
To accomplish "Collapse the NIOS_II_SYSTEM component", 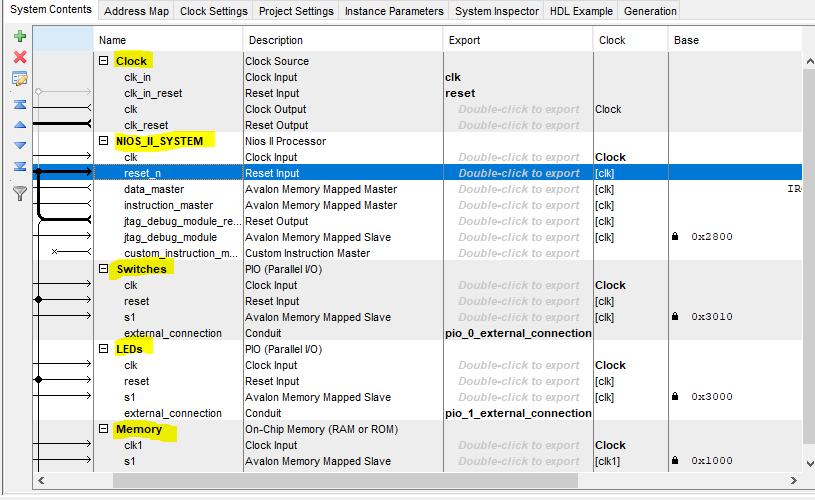I will (x=103, y=140).
